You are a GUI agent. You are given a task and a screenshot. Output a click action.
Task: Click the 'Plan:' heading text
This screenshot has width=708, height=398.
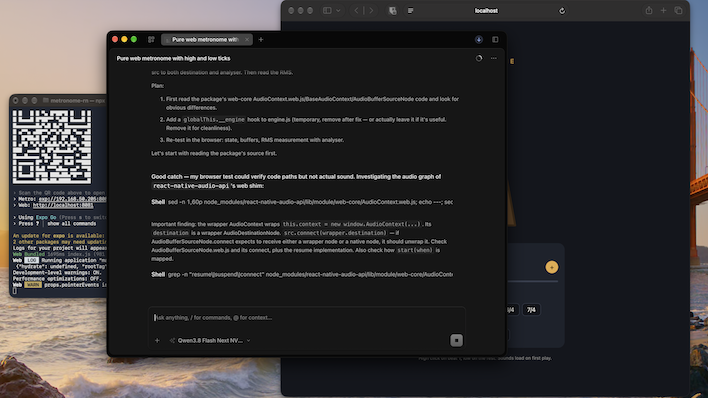tap(158, 86)
